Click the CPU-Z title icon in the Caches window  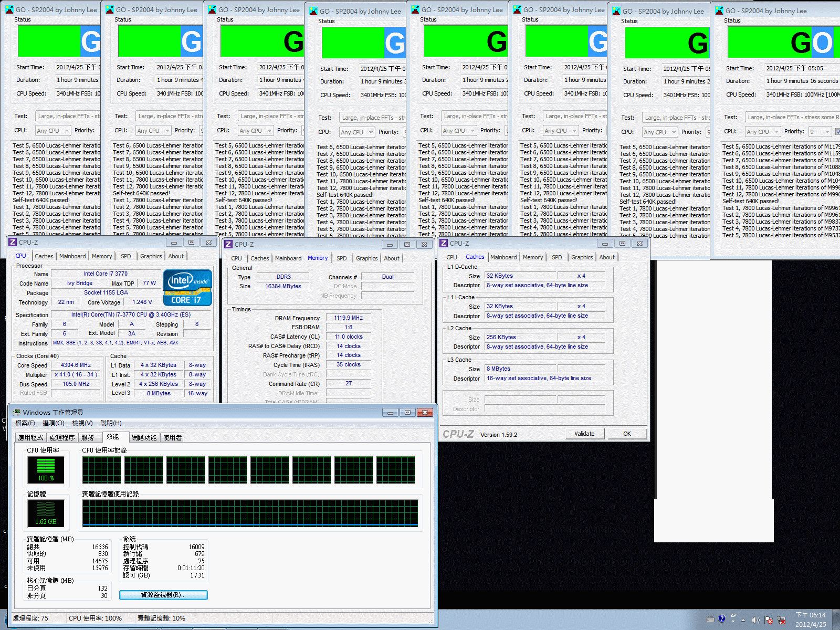point(444,243)
